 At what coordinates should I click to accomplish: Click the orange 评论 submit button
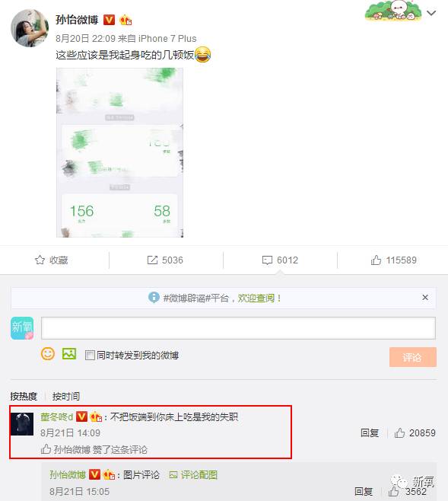coord(413,357)
